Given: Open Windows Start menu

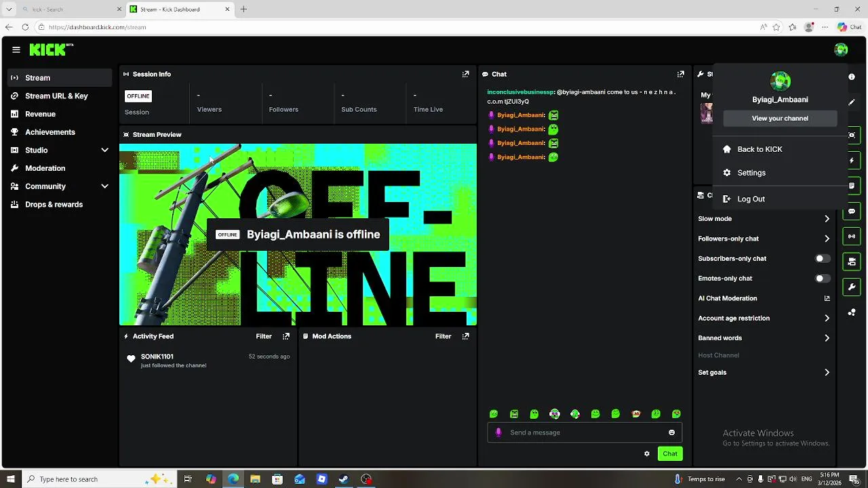Looking at the screenshot, I should coord(10,479).
